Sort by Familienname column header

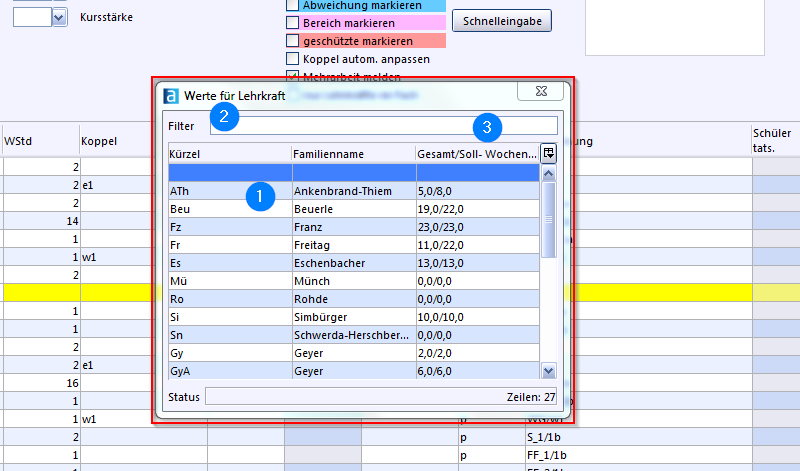pos(354,154)
